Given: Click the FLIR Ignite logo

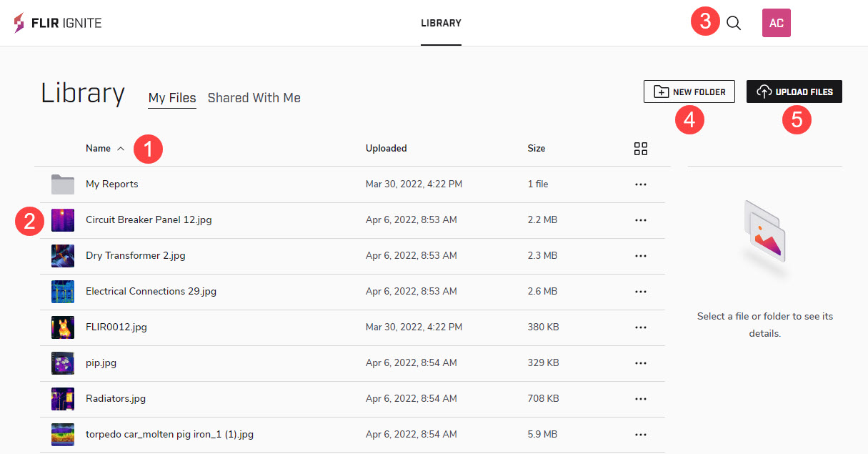Looking at the screenshot, I should 58,23.
